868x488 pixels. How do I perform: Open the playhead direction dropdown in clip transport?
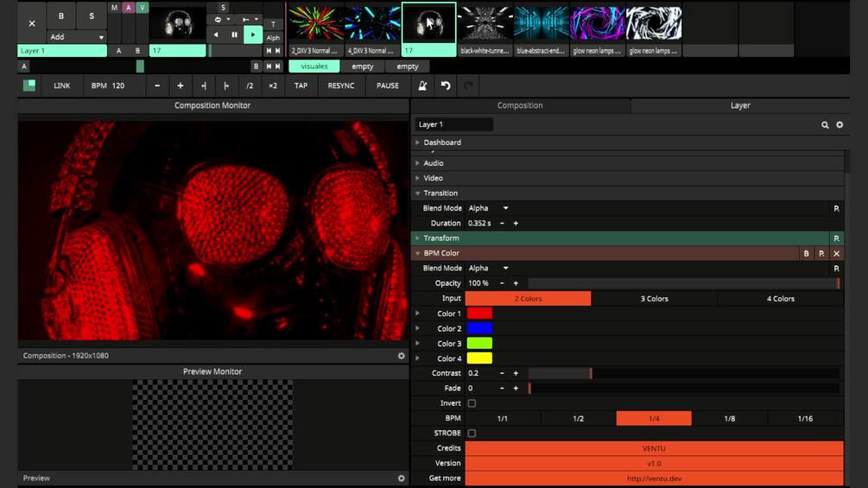(x=250, y=19)
